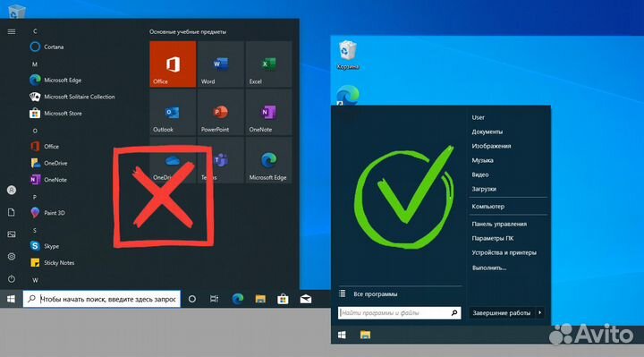Open Skype from the app list

click(x=45, y=246)
